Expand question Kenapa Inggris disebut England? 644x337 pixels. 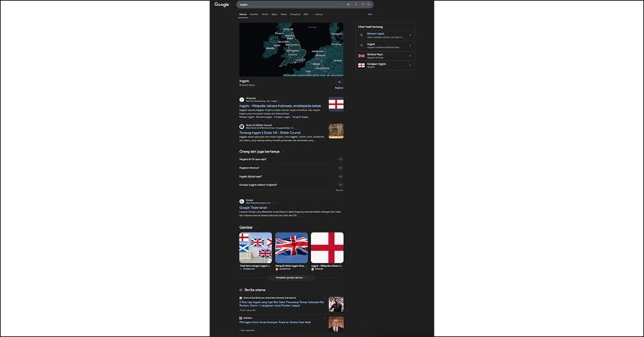tap(291, 185)
